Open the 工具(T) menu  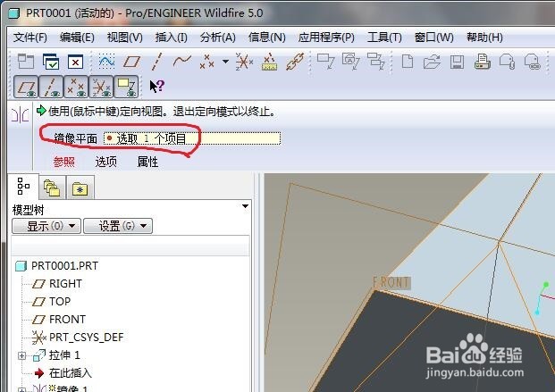click(x=384, y=38)
